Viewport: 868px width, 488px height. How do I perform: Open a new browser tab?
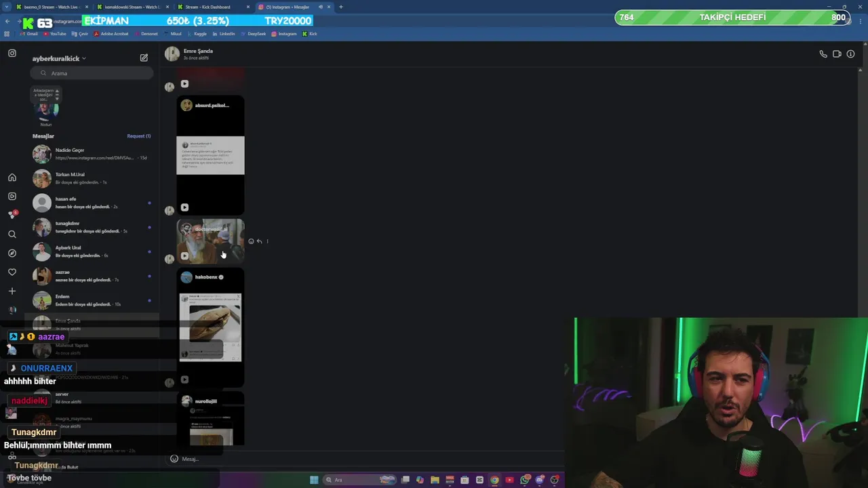(x=340, y=7)
